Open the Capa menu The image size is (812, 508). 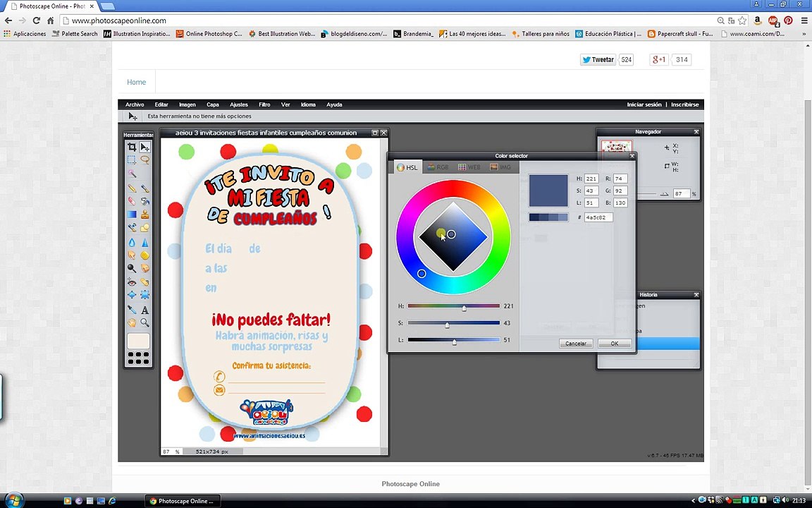(213, 104)
